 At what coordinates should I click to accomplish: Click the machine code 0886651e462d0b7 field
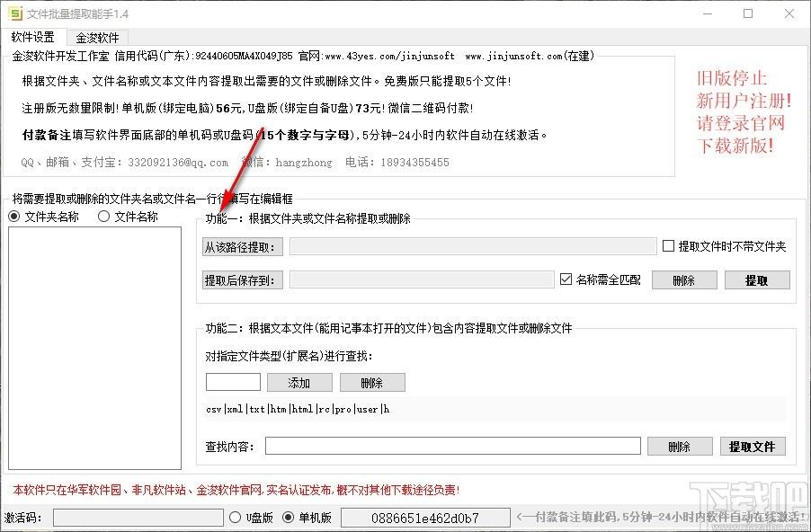point(425,518)
